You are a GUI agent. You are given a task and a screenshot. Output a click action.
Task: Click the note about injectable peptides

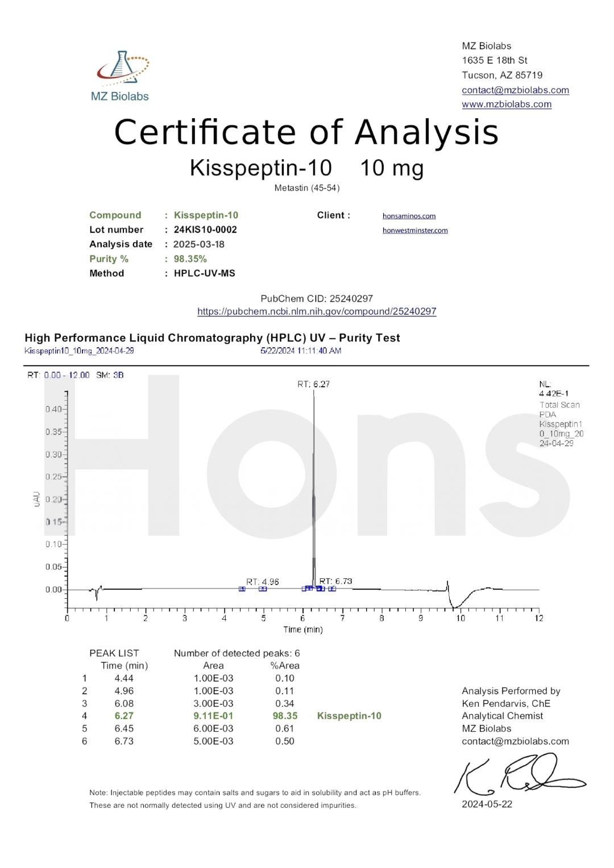click(x=255, y=799)
